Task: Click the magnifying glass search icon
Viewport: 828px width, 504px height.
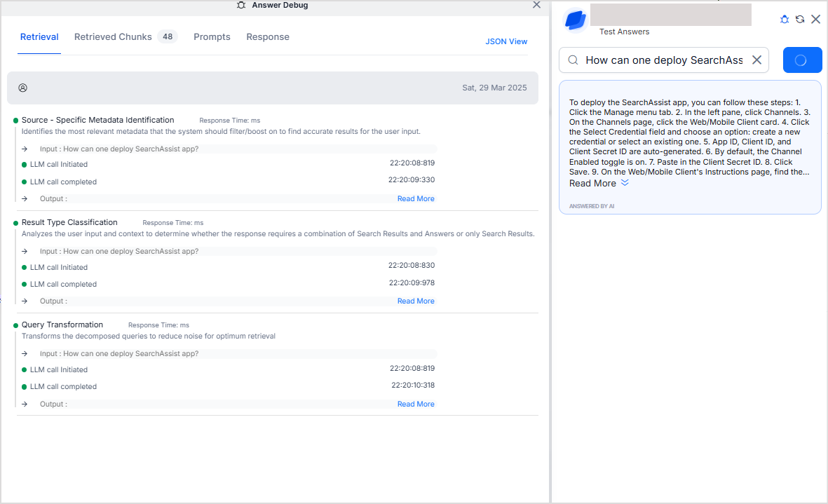Action: (573, 60)
